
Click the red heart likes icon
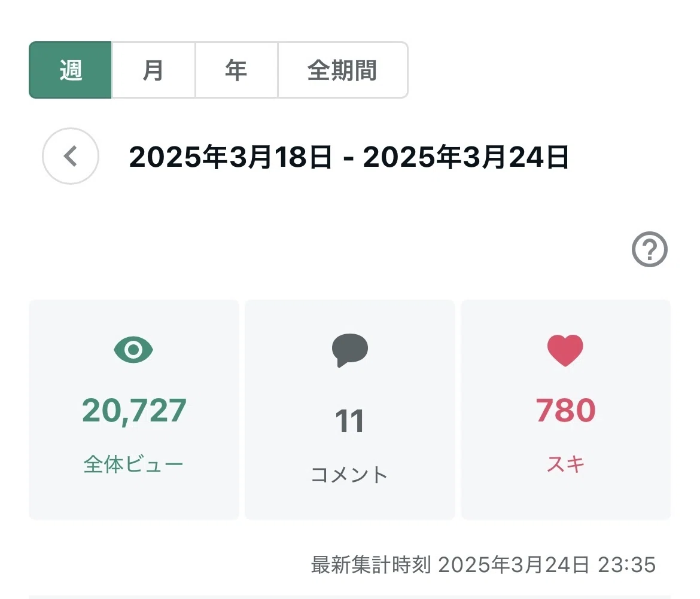565,350
